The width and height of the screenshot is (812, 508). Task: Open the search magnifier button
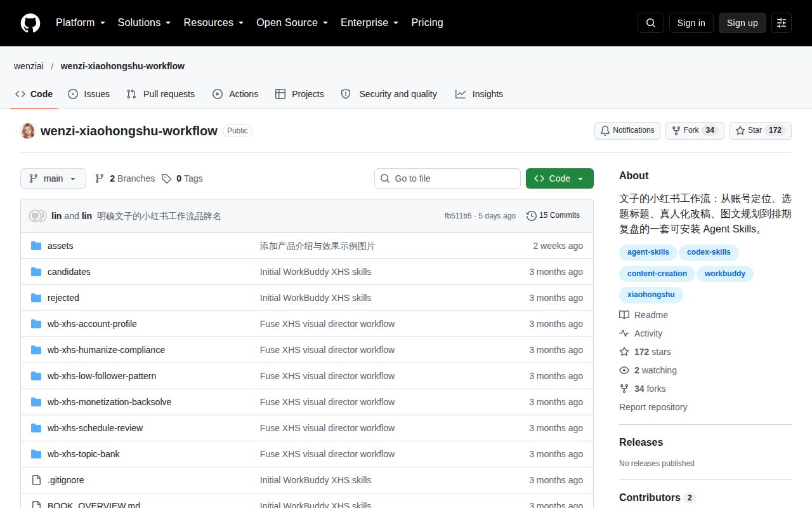point(651,23)
